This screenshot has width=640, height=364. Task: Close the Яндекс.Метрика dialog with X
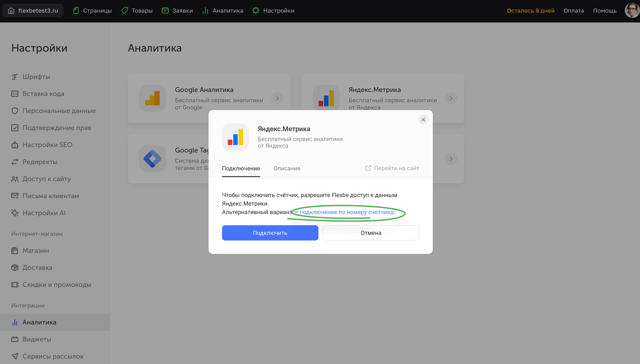tap(423, 120)
